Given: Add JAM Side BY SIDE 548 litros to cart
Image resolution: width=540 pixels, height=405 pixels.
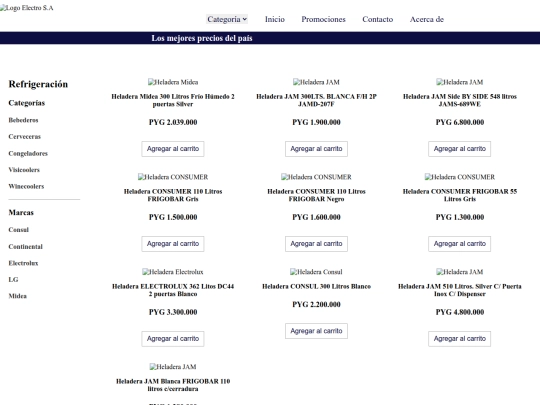Looking at the screenshot, I should (x=460, y=149).
